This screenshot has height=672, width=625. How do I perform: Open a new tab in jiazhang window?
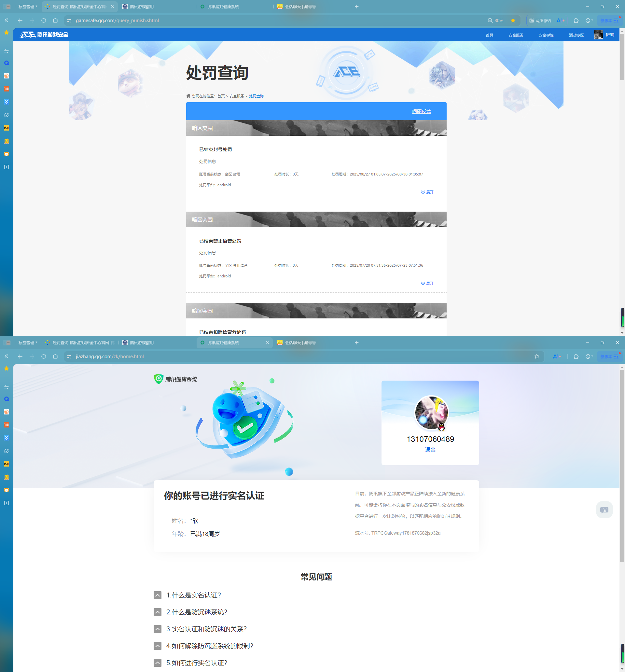[x=357, y=343]
